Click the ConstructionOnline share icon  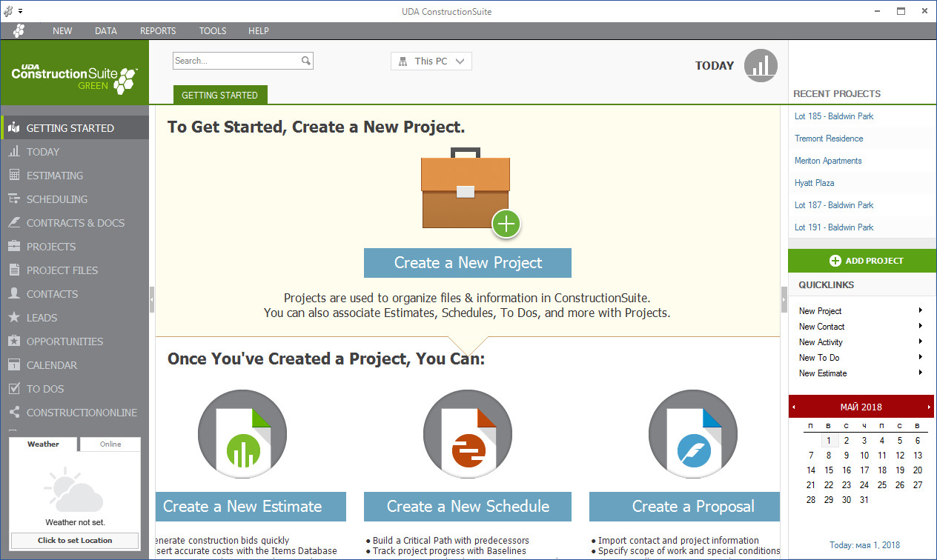(x=13, y=413)
